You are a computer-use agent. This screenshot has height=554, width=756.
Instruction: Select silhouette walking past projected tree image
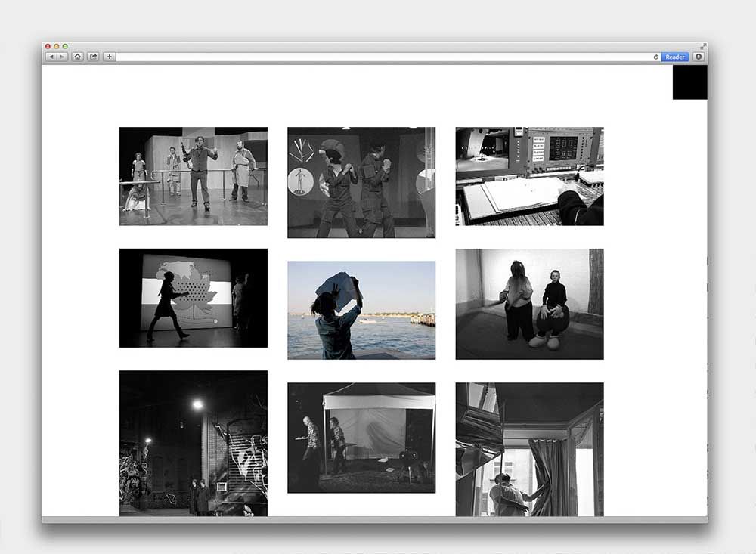(194, 298)
